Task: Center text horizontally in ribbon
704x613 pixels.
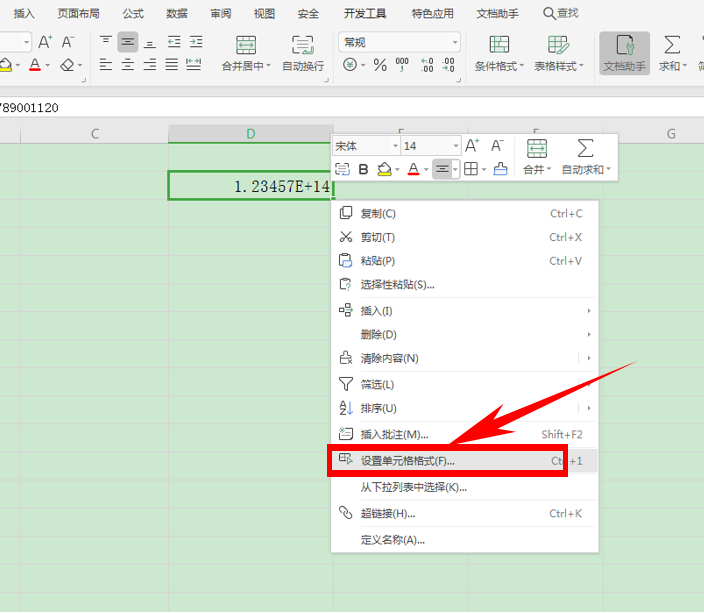Action: [128, 65]
